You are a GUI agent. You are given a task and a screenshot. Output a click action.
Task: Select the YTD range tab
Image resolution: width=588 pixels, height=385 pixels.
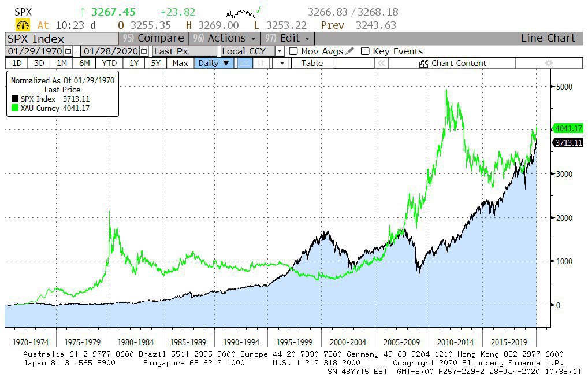(109, 63)
